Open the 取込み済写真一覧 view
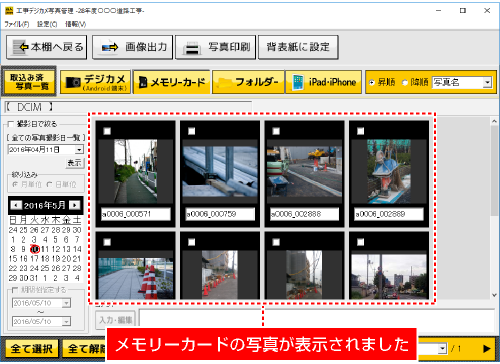The height and width of the screenshot is (364, 500). [29, 82]
